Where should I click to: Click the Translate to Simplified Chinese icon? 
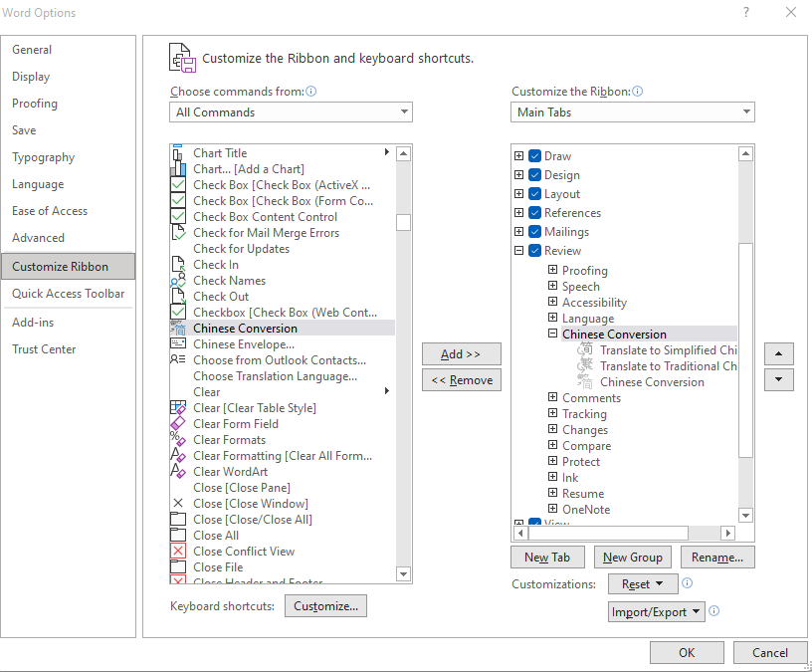pos(585,349)
